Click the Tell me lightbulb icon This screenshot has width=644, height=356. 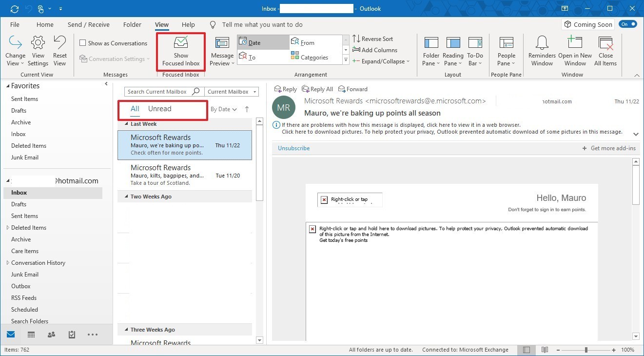point(213,24)
